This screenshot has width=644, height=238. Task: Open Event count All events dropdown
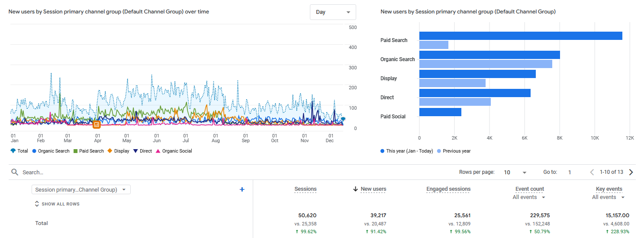tap(528, 197)
